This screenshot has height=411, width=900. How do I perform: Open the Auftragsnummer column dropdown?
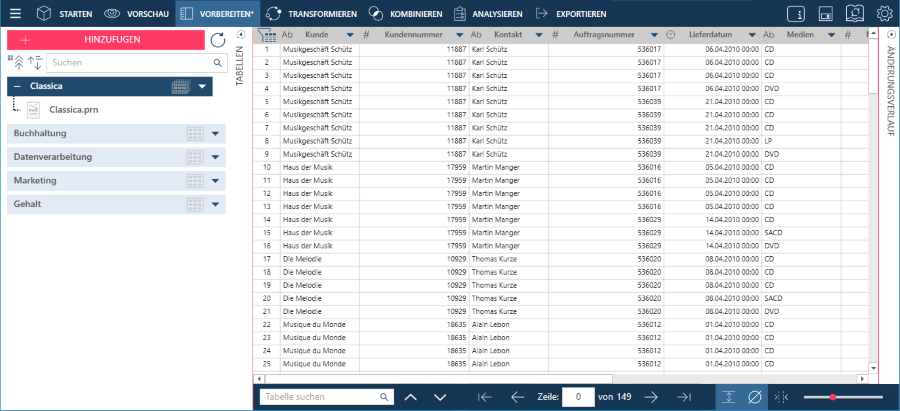[x=654, y=35]
